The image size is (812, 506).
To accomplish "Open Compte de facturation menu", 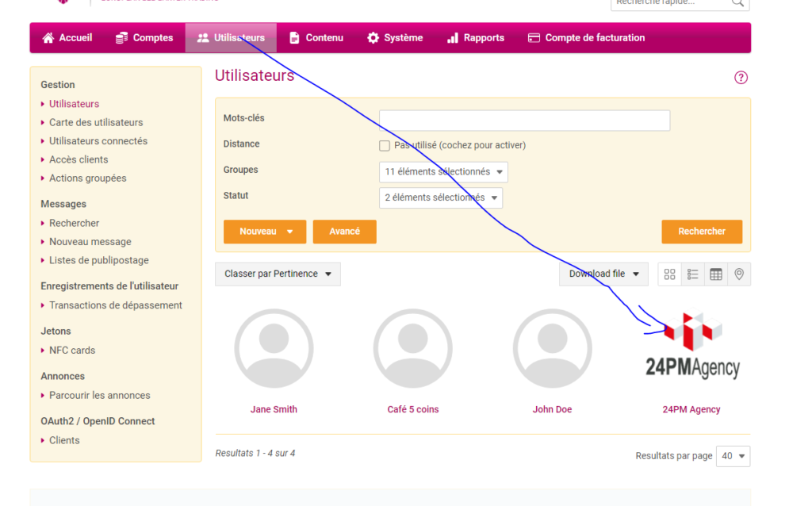I will pyautogui.click(x=586, y=38).
